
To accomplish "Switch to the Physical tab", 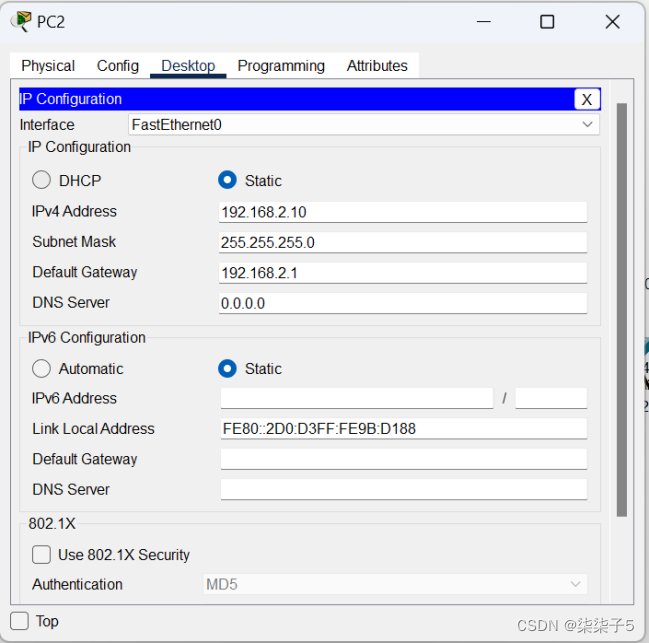I will 48,66.
